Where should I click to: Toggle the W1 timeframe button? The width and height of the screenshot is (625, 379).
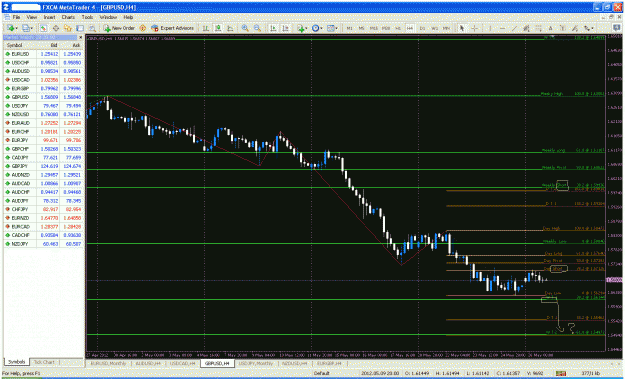pos(434,28)
